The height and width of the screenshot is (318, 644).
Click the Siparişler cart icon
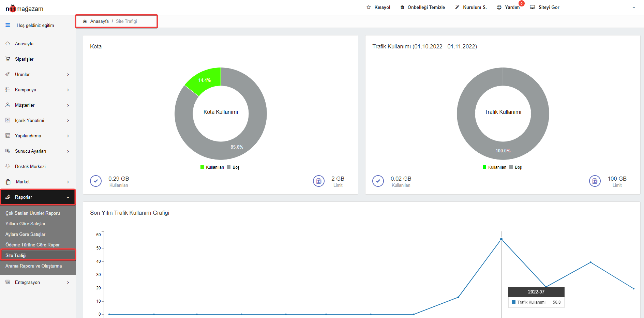8,59
